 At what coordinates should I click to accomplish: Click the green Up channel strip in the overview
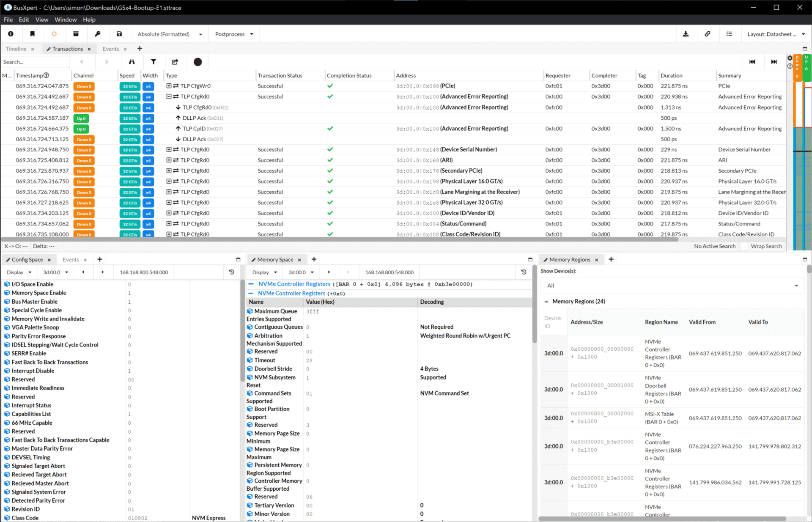click(807, 68)
